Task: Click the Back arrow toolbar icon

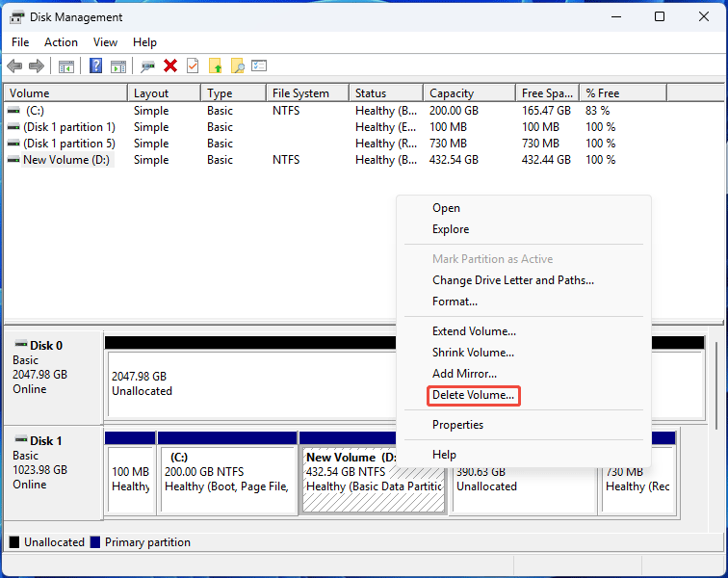Action: pos(14,66)
